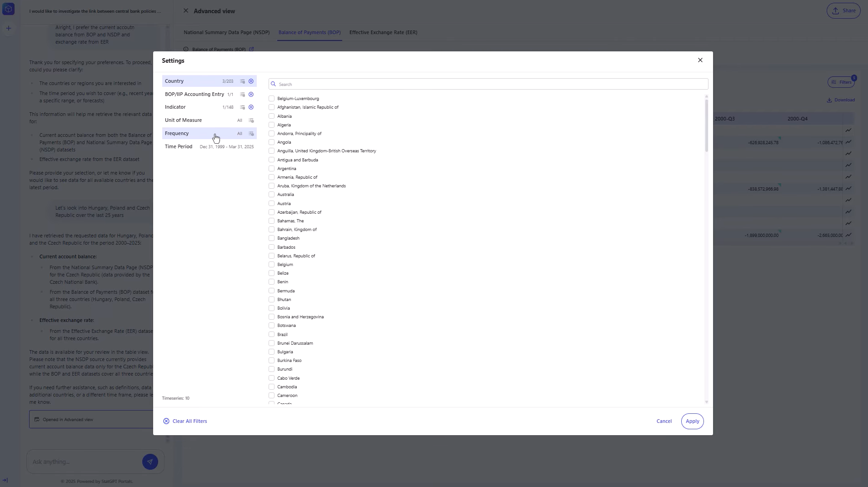Open list settings icon for Country

pyautogui.click(x=242, y=81)
